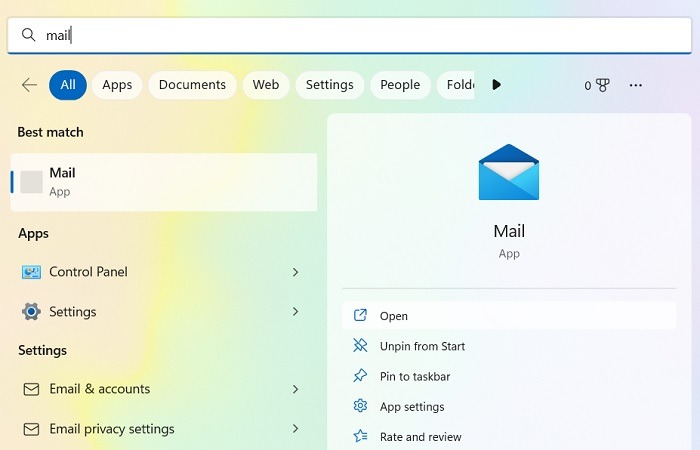The height and width of the screenshot is (450, 700).
Task: Switch to the Documents filter tab
Action: pos(192,85)
